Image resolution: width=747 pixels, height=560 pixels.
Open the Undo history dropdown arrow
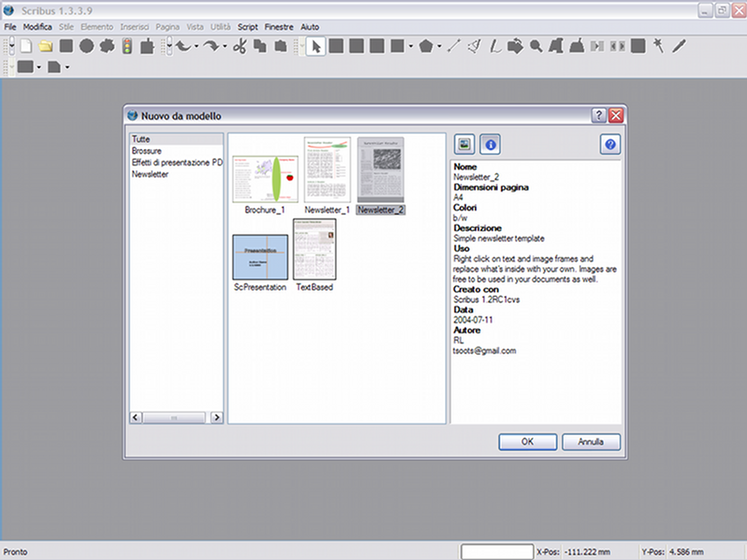pyautogui.click(x=196, y=47)
